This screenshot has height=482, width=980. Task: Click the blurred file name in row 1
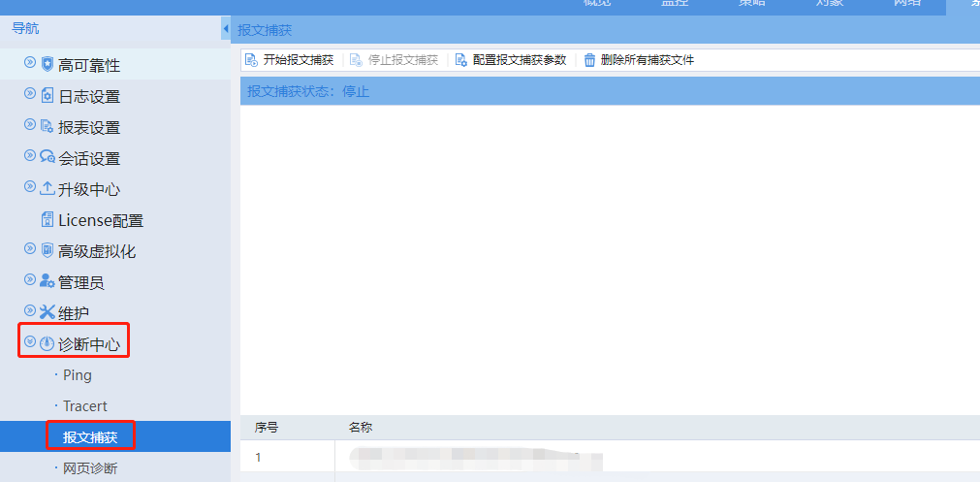pyautogui.click(x=475, y=459)
